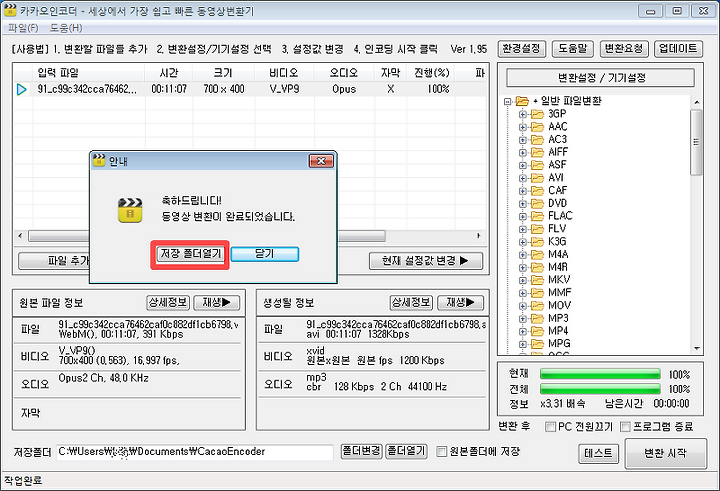This screenshot has height=491, width=720.
Task: Toggle the 프로그램 종료 checkbox
Action: pyautogui.click(x=625, y=427)
